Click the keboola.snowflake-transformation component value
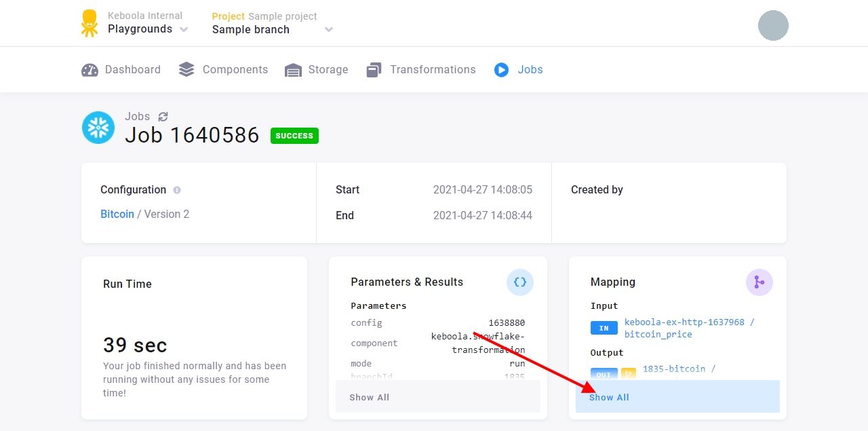868x431 pixels. point(478,343)
